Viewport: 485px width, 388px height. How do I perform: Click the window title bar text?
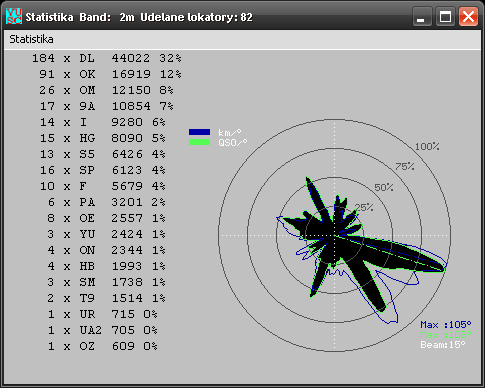139,17
